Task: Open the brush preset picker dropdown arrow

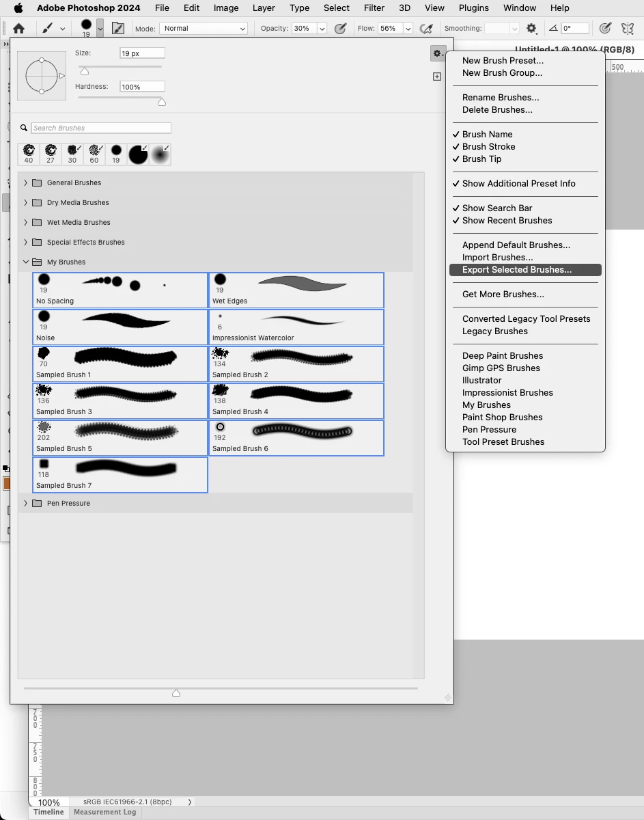Action: pos(100,29)
